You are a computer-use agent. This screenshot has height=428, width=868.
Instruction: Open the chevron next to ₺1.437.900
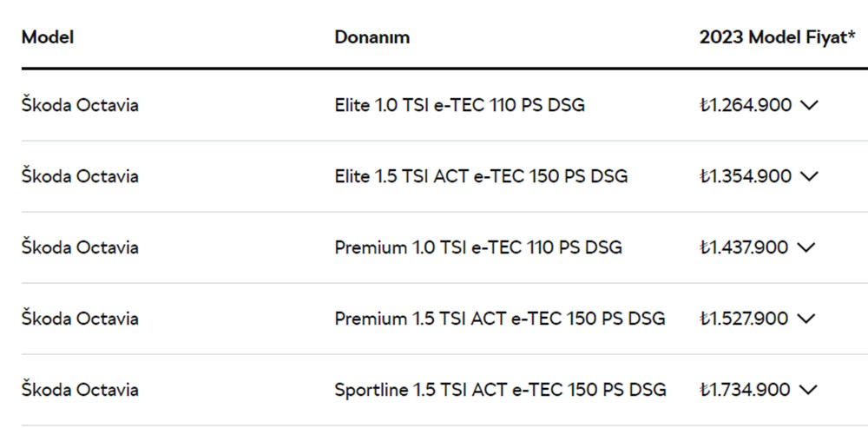tap(809, 247)
